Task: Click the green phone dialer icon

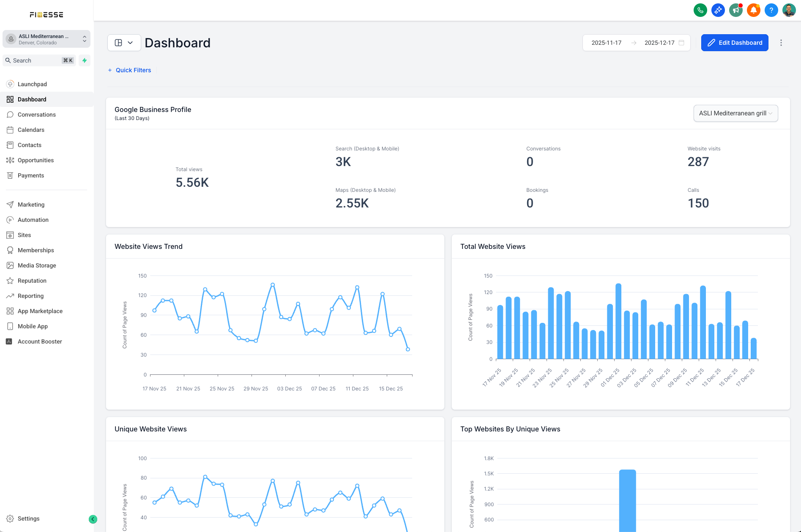Action: pos(700,10)
